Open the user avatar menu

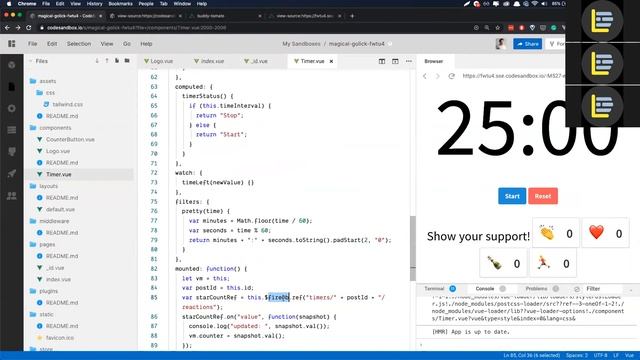pos(501,44)
